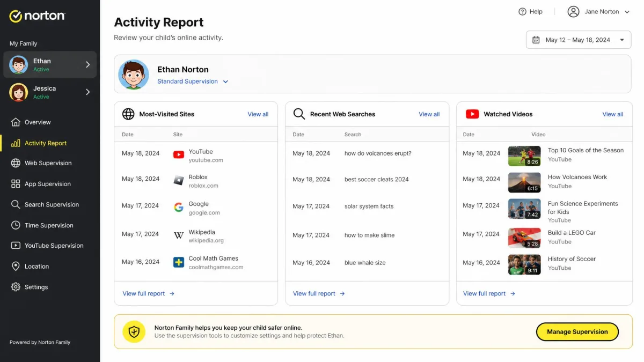Image resolution: width=644 pixels, height=362 pixels.
Task: Open Top 10 Goals of the Season thumbnail
Action: (524, 156)
